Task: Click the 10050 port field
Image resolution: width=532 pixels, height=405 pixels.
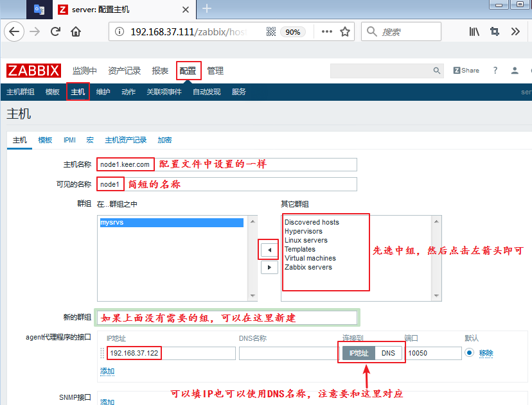Action: click(x=434, y=353)
